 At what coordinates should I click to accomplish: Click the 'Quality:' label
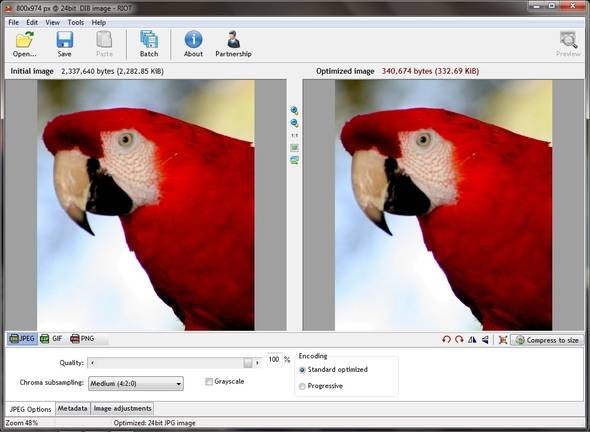point(71,363)
